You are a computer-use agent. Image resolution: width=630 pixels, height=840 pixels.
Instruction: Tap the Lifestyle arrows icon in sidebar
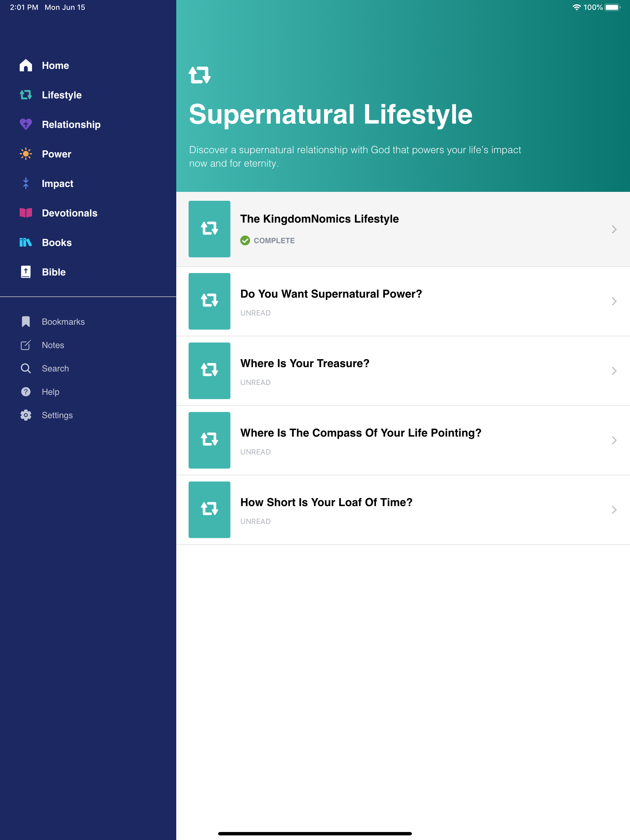[26, 95]
